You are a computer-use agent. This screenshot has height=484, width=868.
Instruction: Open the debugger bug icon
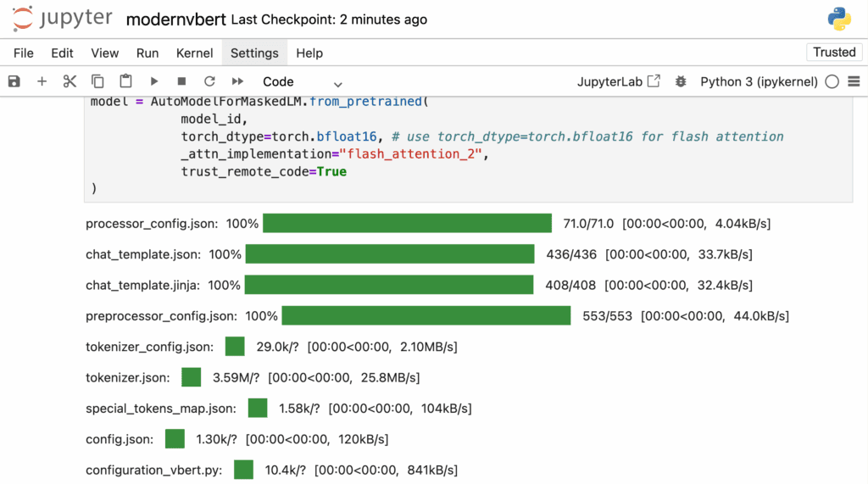pos(680,82)
